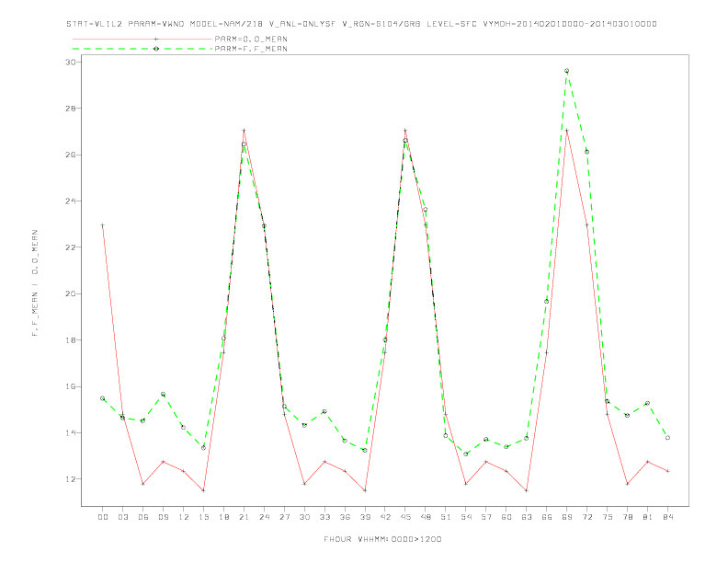728x563 pixels.
Task: Click the x-axis forecast hour label 54
Action: (x=466, y=517)
